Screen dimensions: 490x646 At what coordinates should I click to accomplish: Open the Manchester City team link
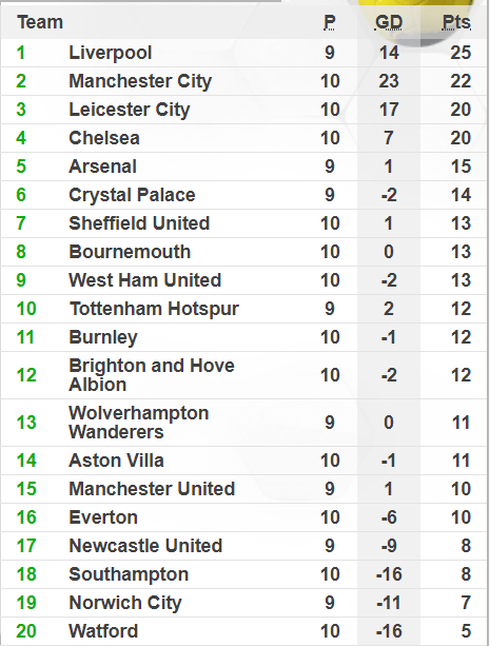[140, 81]
